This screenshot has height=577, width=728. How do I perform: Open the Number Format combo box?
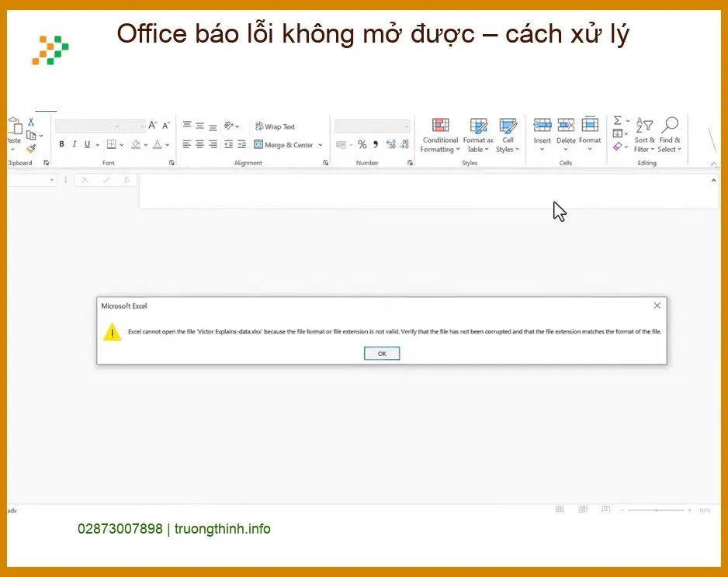point(373,126)
